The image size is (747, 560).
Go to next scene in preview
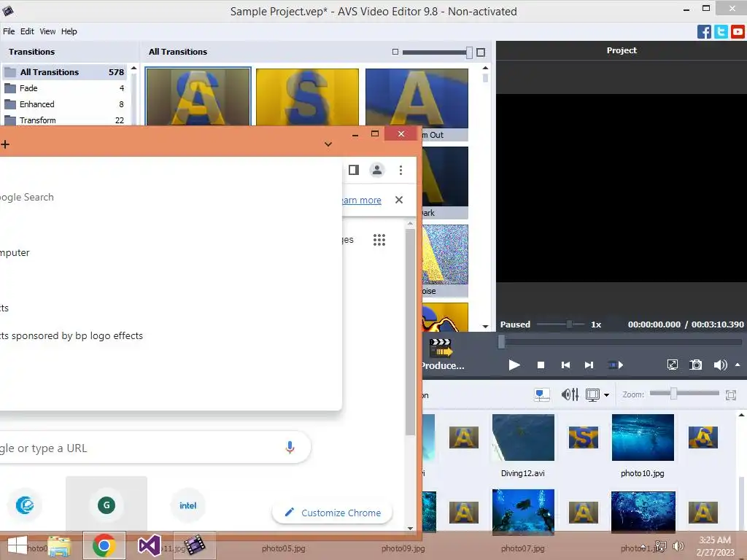coord(616,365)
